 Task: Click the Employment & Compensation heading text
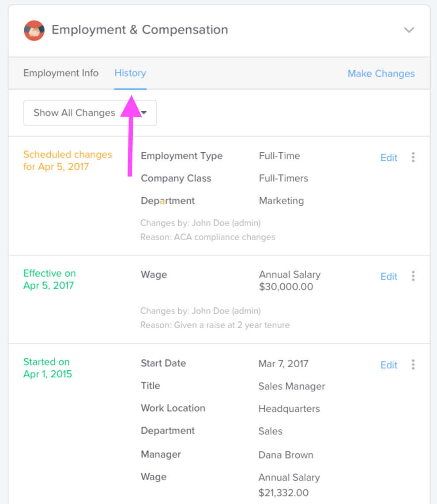click(x=140, y=30)
